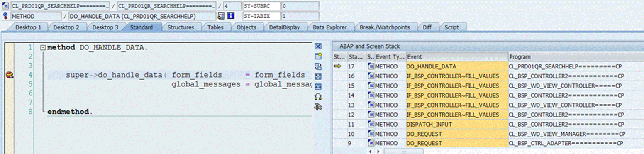Click the Replace Tool icon in the vertical toolbar

pyautogui.click(x=318, y=66)
